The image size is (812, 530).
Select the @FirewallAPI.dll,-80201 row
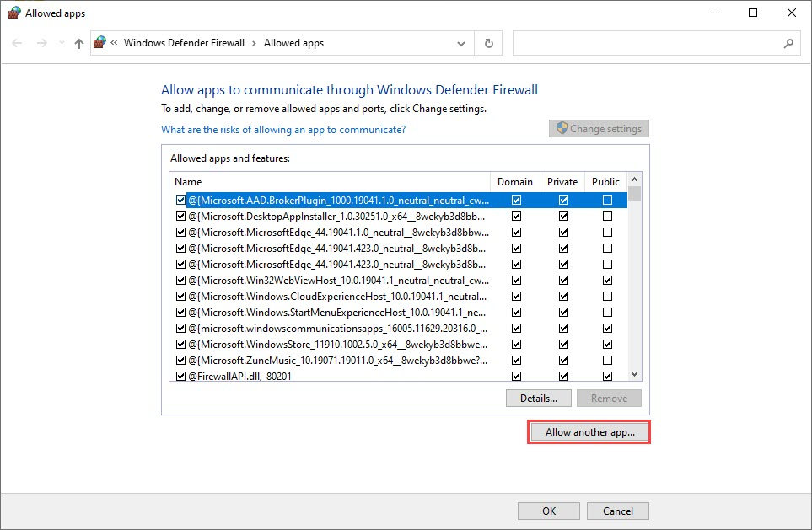pyautogui.click(x=399, y=376)
